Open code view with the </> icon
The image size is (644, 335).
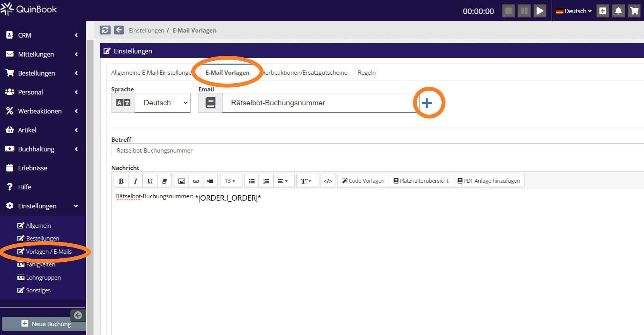point(328,181)
